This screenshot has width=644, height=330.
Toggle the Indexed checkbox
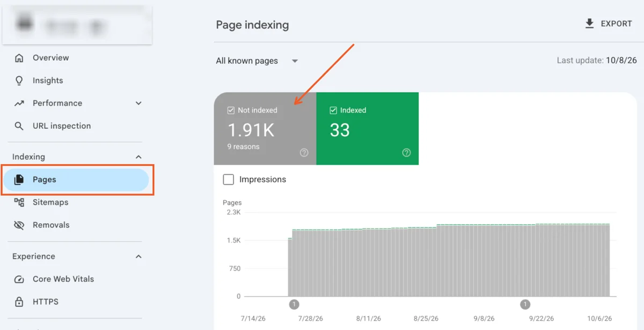(x=333, y=110)
